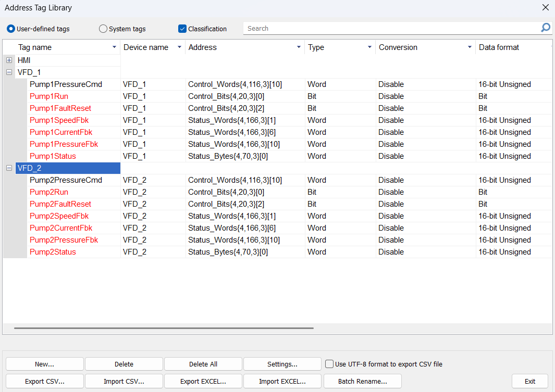Open the Device name column filter arrow
This screenshot has height=392, width=555.
pos(179,47)
